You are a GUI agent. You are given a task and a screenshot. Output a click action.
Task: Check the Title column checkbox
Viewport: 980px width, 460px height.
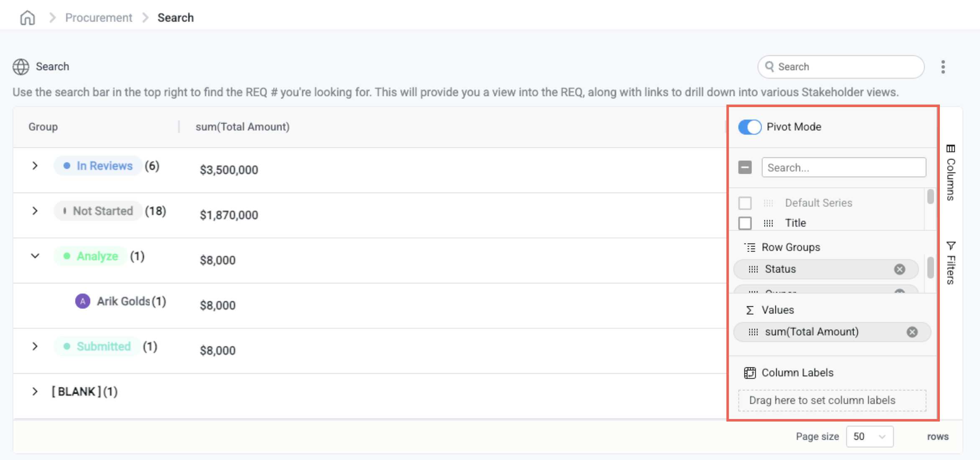(x=745, y=223)
